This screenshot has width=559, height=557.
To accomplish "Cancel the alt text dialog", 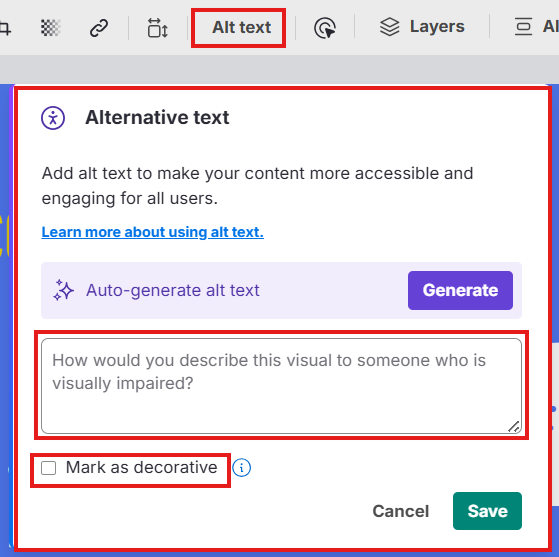I will tap(401, 511).
